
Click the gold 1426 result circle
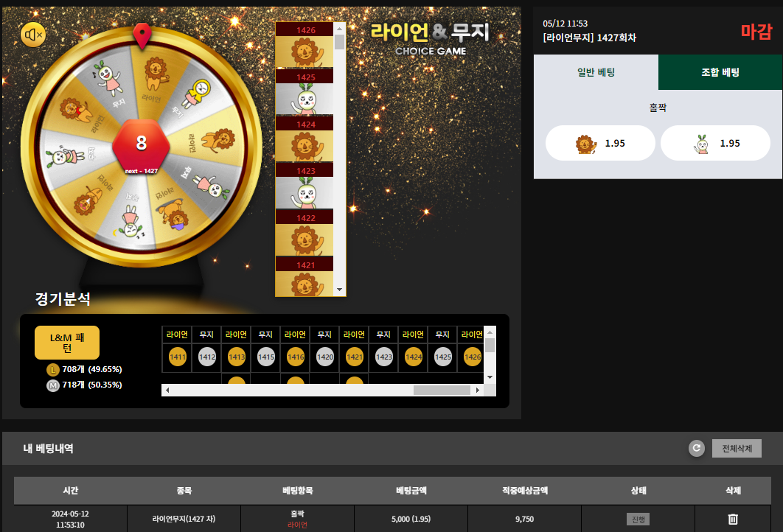tap(473, 357)
